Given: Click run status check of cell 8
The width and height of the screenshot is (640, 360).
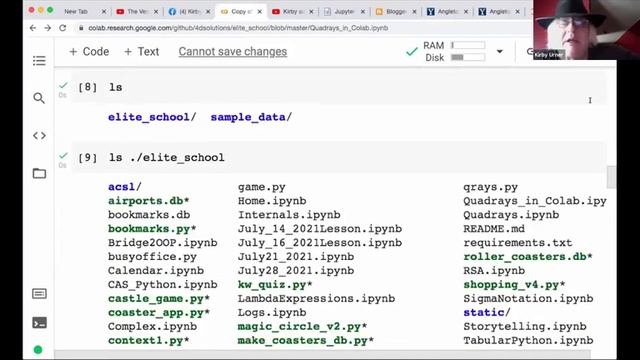Looking at the screenshot, I should click(x=63, y=85).
